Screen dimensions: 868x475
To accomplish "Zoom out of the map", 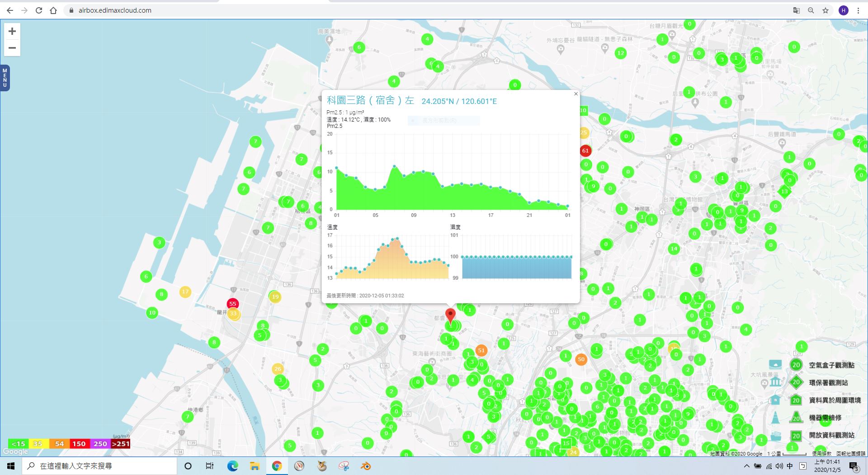I will click(x=12, y=48).
